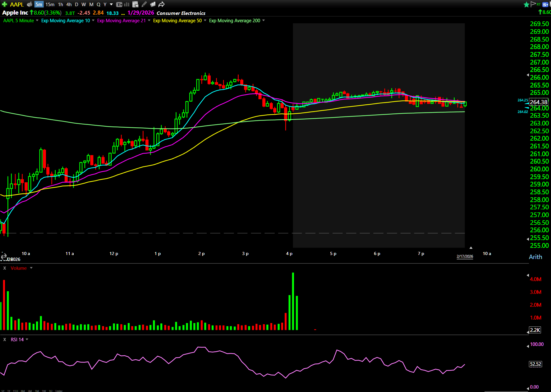The height and width of the screenshot is (392, 551).
Task: Click the 1/29/2026 earnings date
Action: click(141, 13)
